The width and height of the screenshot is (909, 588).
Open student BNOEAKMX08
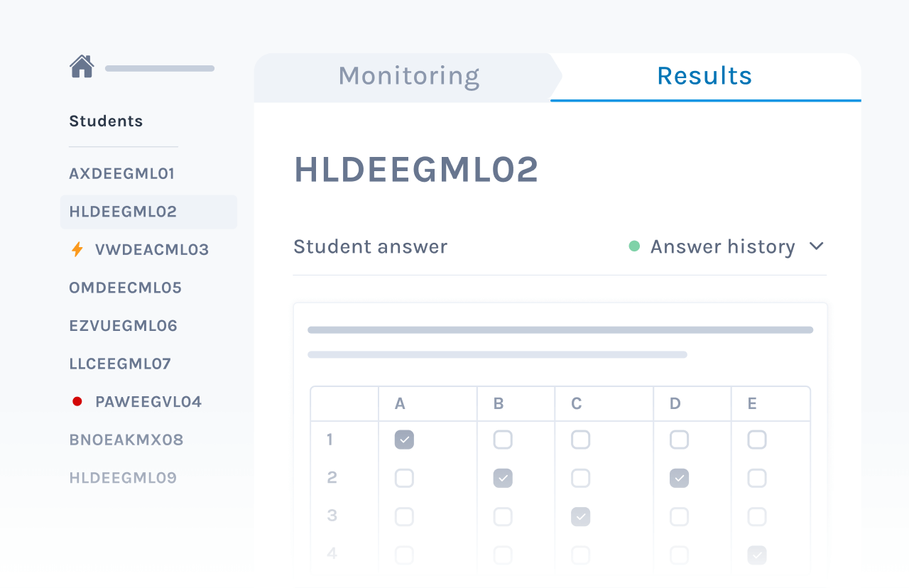(126, 440)
